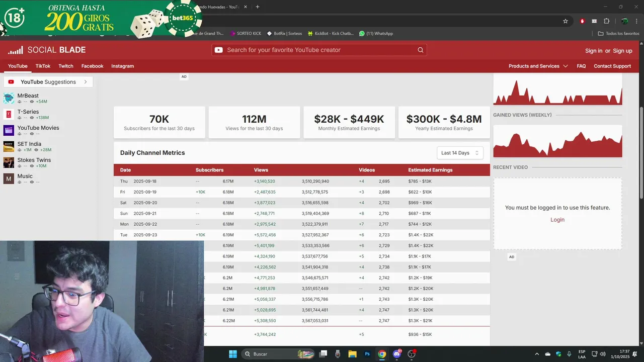Open volume control in system tray
The height and width of the screenshot is (362, 644).
(x=603, y=354)
